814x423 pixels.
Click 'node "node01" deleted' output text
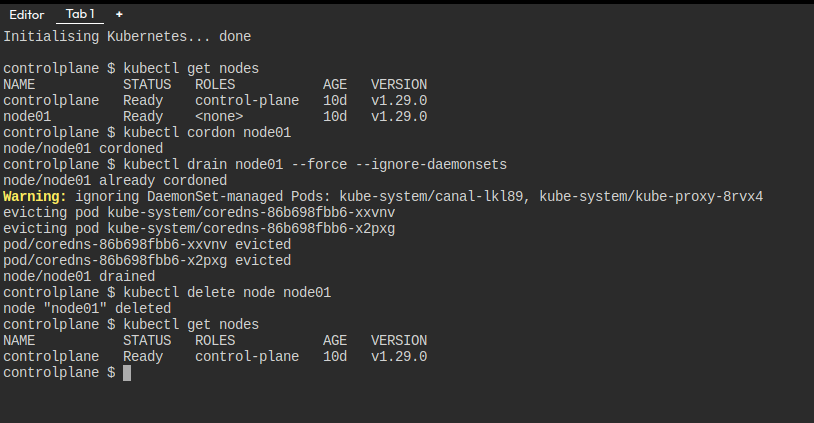tap(87, 309)
